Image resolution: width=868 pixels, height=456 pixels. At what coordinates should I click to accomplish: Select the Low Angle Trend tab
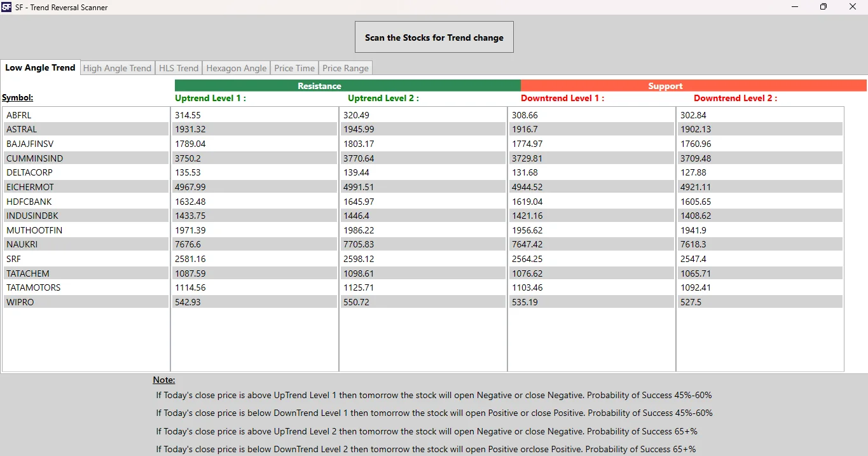pyautogui.click(x=40, y=67)
